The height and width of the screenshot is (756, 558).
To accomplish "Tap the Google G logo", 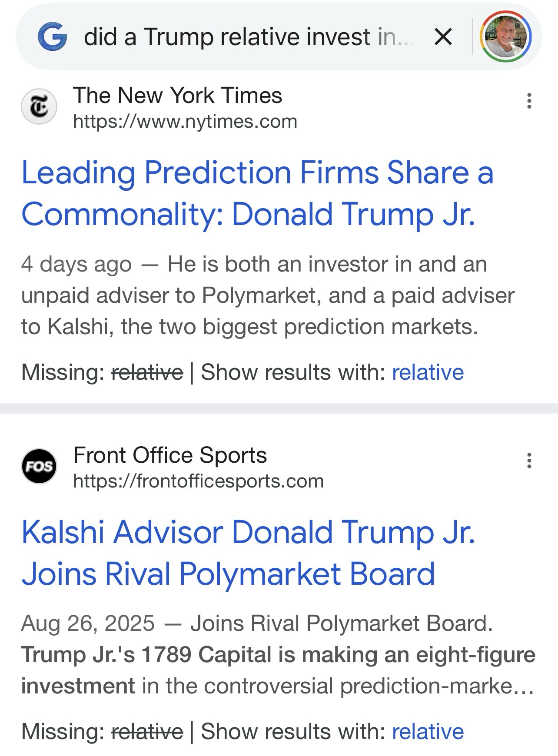I will (52, 36).
